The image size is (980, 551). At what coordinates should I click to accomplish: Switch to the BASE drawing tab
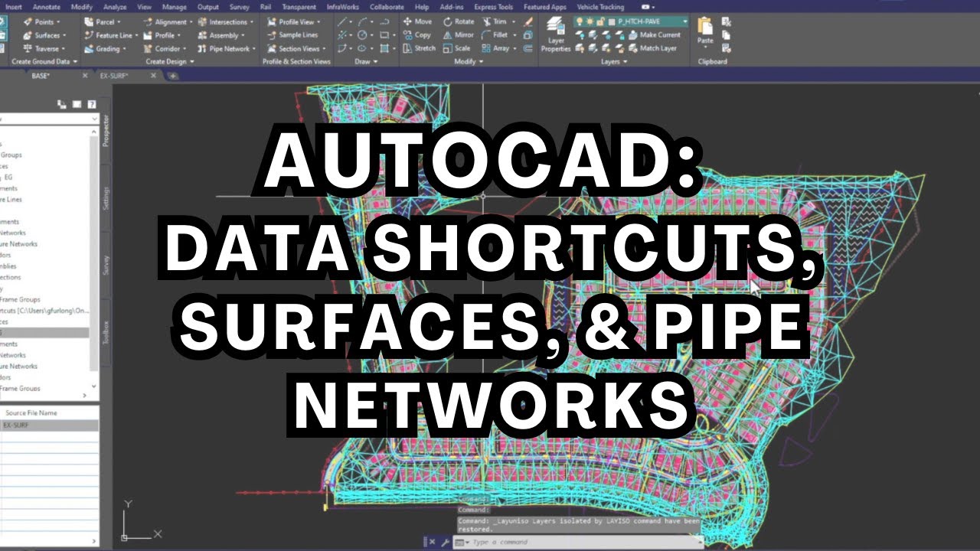pyautogui.click(x=40, y=76)
